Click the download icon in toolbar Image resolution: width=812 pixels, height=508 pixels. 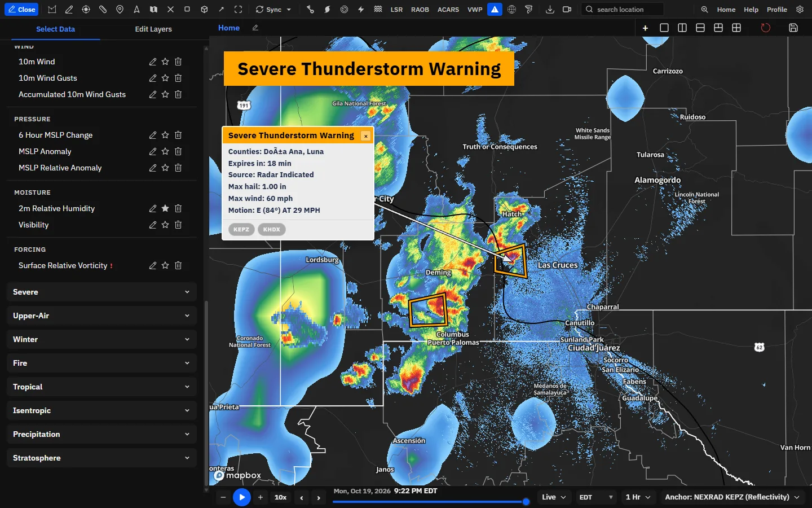tap(550, 10)
